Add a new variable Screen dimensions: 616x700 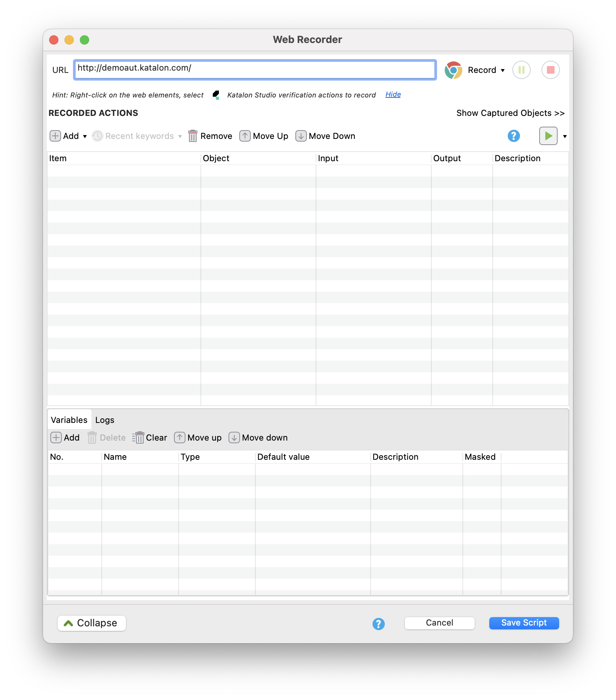point(65,438)
